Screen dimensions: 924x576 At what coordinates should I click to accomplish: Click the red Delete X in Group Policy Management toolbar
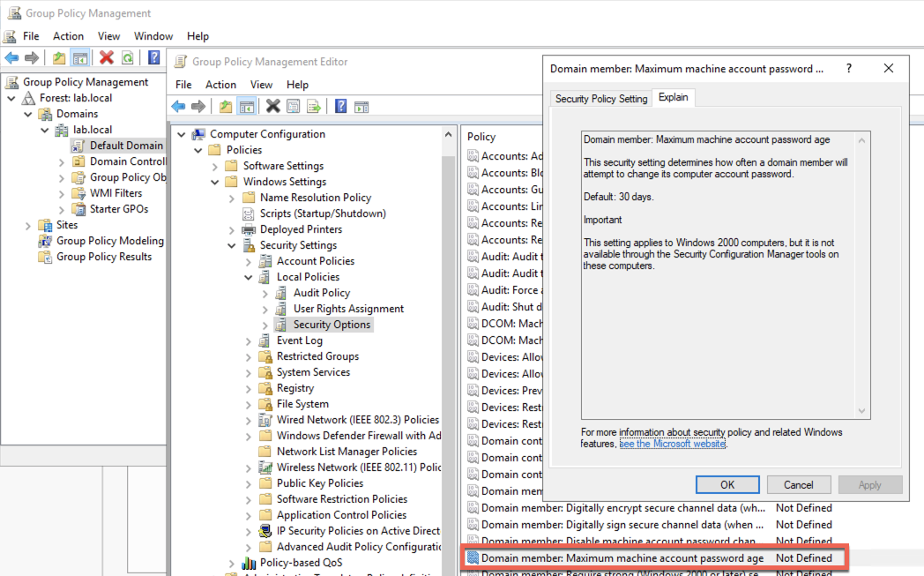(x=107, y=57)
